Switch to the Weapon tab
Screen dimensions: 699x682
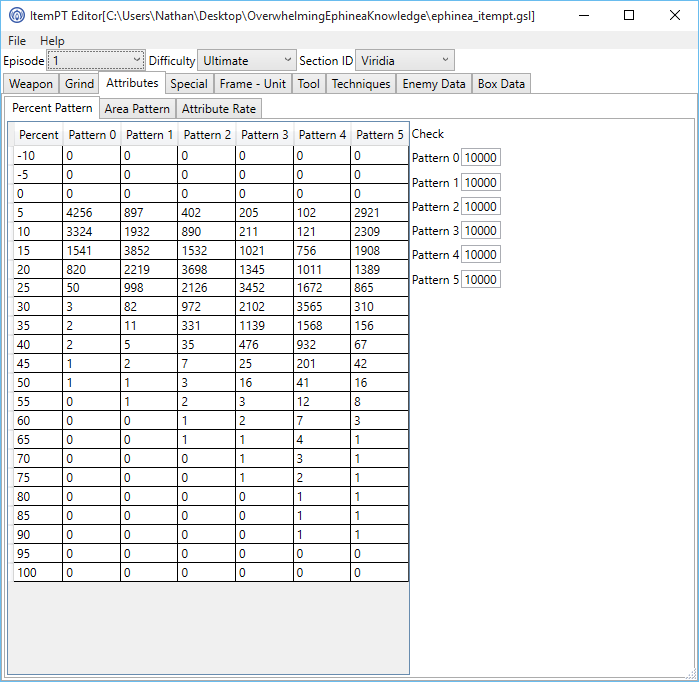(x=31, y=84)
